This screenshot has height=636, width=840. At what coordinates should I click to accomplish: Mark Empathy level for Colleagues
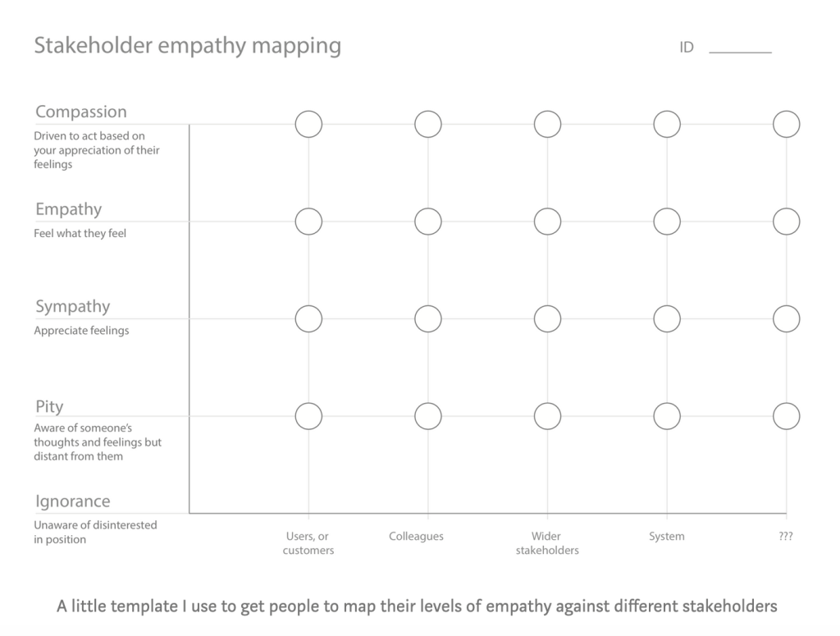[x=428, y=222]
